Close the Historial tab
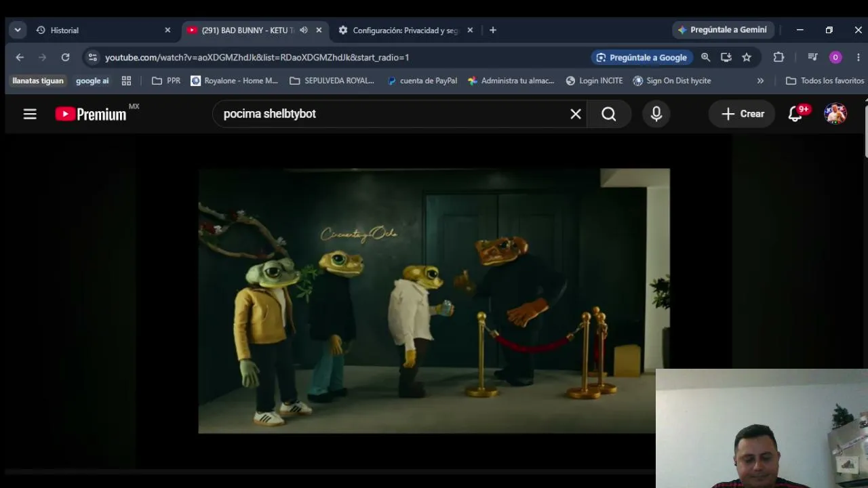 click(167, 30)
